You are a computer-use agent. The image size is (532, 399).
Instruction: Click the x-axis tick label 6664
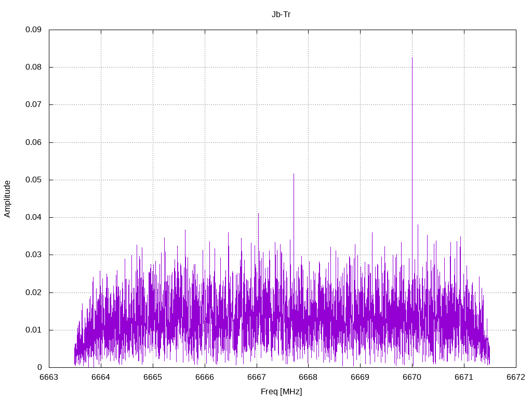coord(101,377)
